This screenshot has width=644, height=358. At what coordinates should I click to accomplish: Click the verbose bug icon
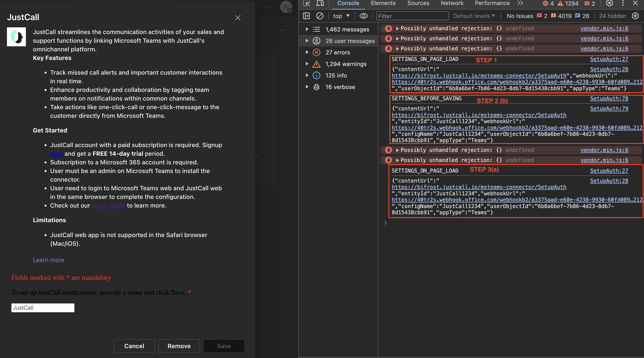click(x=316, y=87)
